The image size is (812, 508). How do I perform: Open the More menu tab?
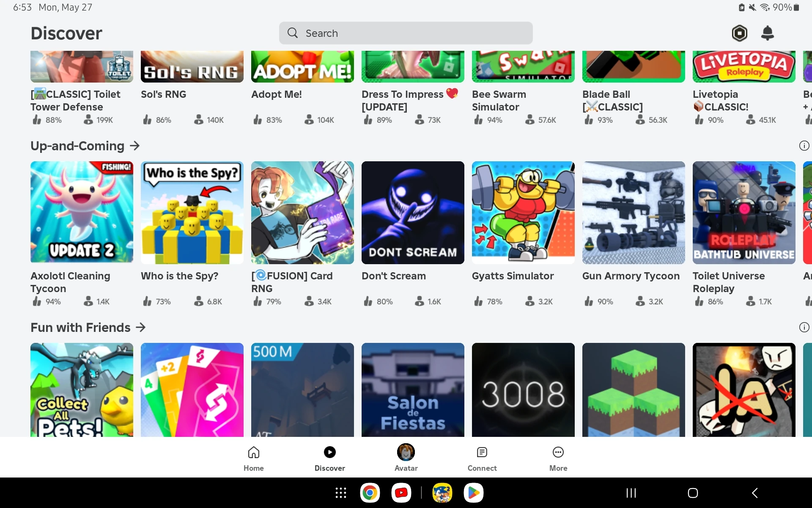point(558,458)
